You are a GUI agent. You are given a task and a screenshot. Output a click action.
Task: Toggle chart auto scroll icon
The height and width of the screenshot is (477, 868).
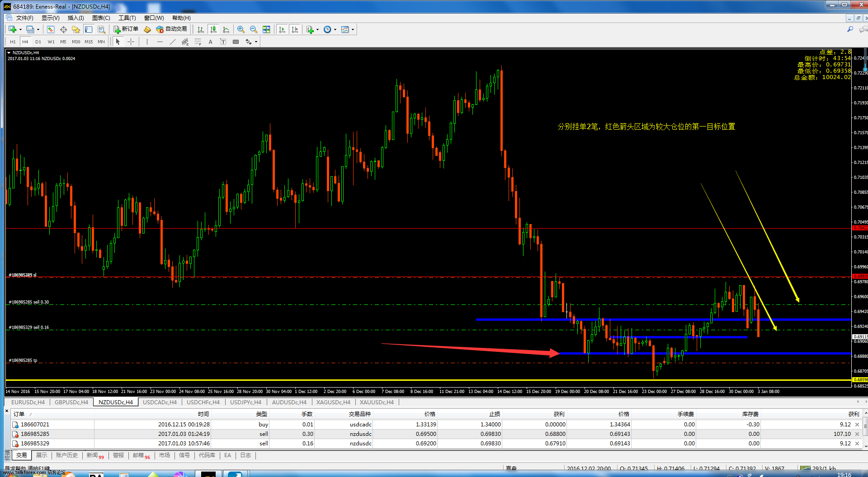(x=282, y=29)
